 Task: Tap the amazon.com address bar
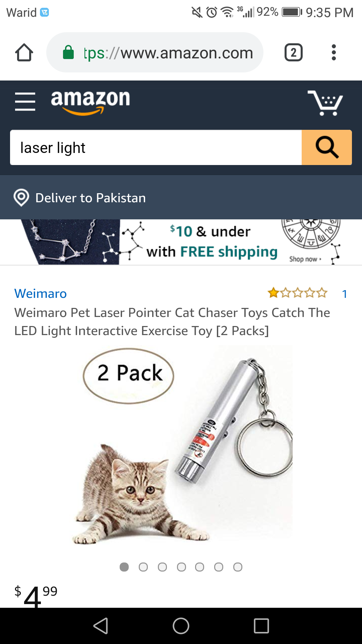tap(155, 53)
